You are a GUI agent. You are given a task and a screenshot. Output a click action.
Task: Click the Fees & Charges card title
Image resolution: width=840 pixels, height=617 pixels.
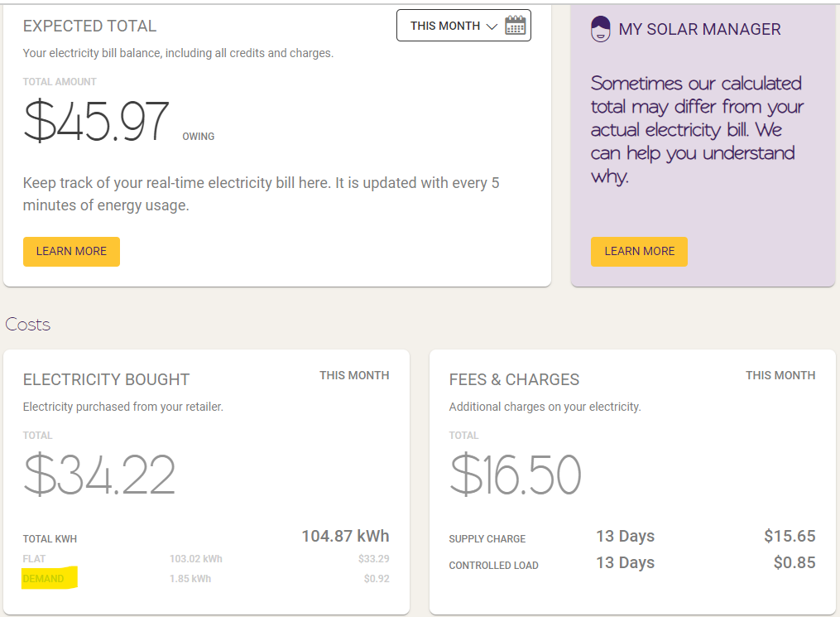point(514,379)
